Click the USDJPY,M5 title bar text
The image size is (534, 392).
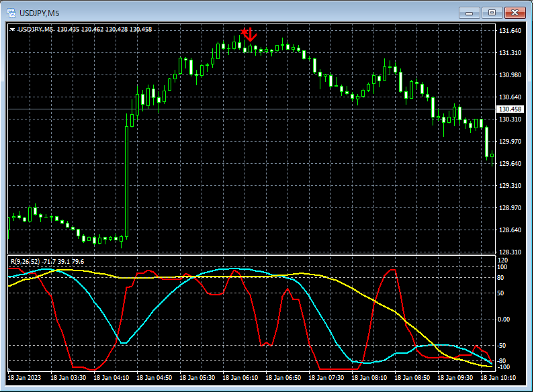pos(40,13)
